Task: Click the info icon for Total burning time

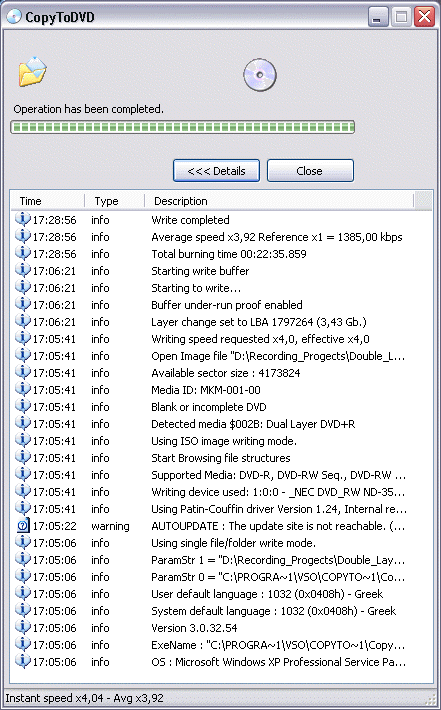Action: coord(23,254)
